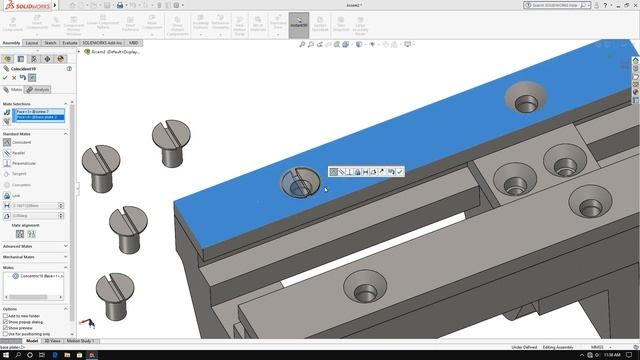Choose Anti-Aligned mate alignment
Viewport: 640px width, 360px height.
point(31,234)
